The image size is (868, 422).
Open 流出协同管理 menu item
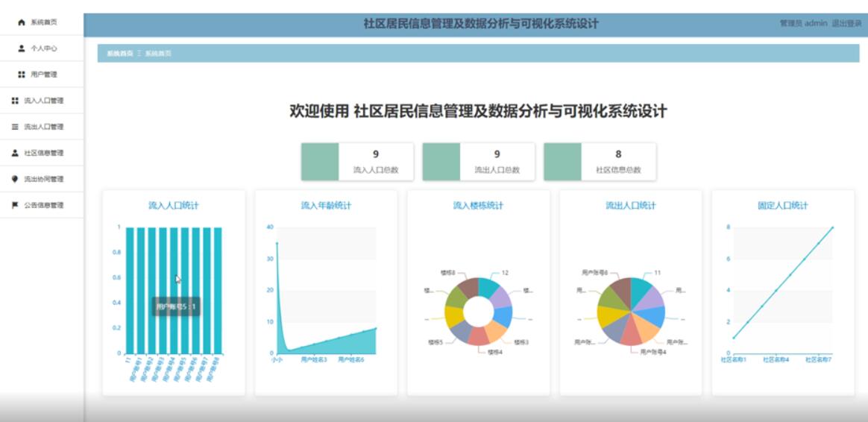(42, 179)
